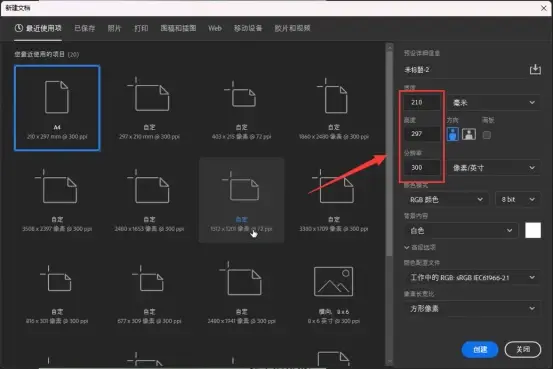The height and width of the screenshot is (369, 553).
Task: Choose the custom 297 x 210 mm preset
Action: (149, 108)
